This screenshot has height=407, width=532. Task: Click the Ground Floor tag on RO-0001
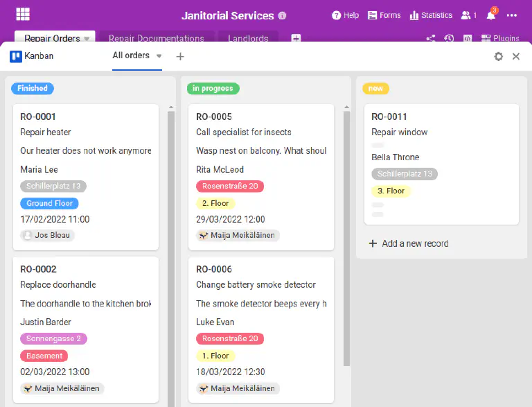pyautogui.click(x=50, y=203)
